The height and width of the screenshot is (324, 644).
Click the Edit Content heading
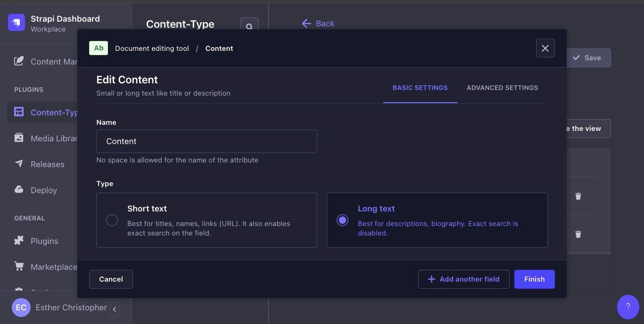pos(127,80)
